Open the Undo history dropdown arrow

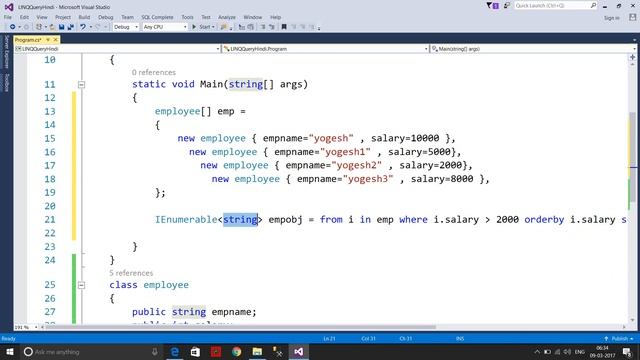(x=90, y=27)
